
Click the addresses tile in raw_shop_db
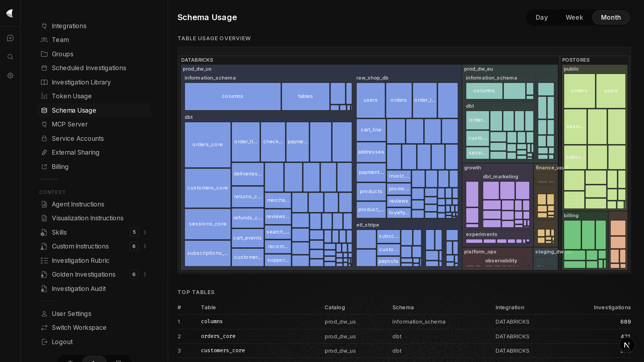pos(371,152)
